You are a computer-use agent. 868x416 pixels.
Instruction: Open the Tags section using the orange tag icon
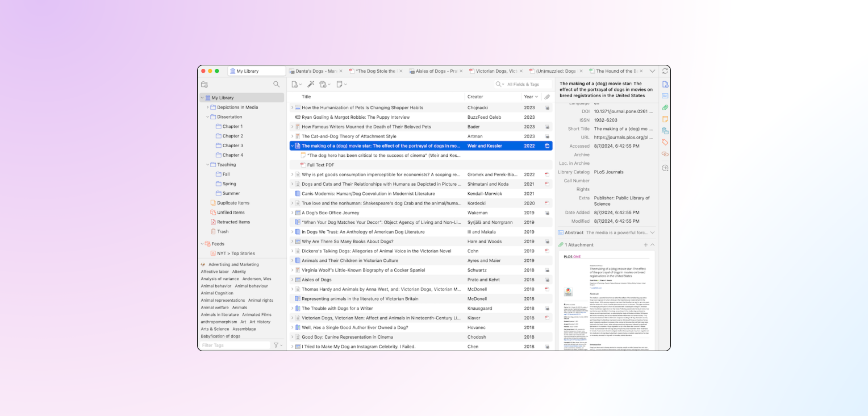(665, 142)
